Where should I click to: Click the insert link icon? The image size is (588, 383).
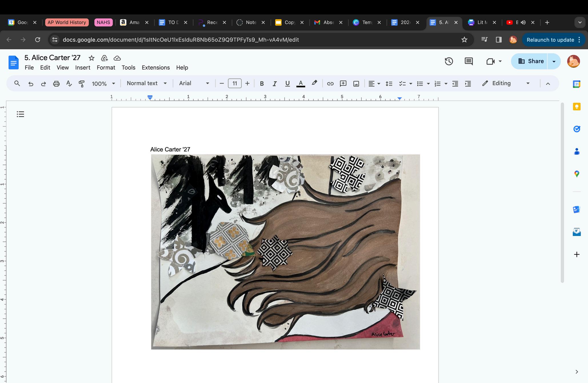pos(330,84)
